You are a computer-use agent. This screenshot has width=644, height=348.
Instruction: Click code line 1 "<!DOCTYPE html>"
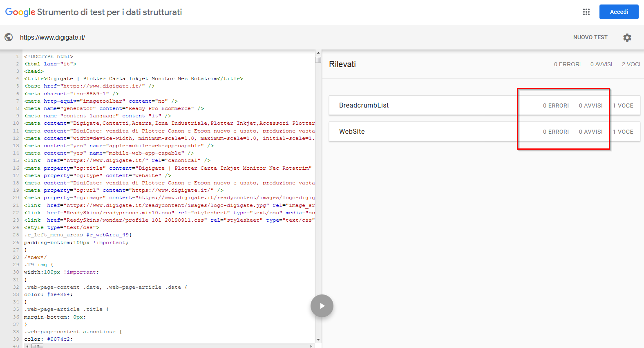49,56
